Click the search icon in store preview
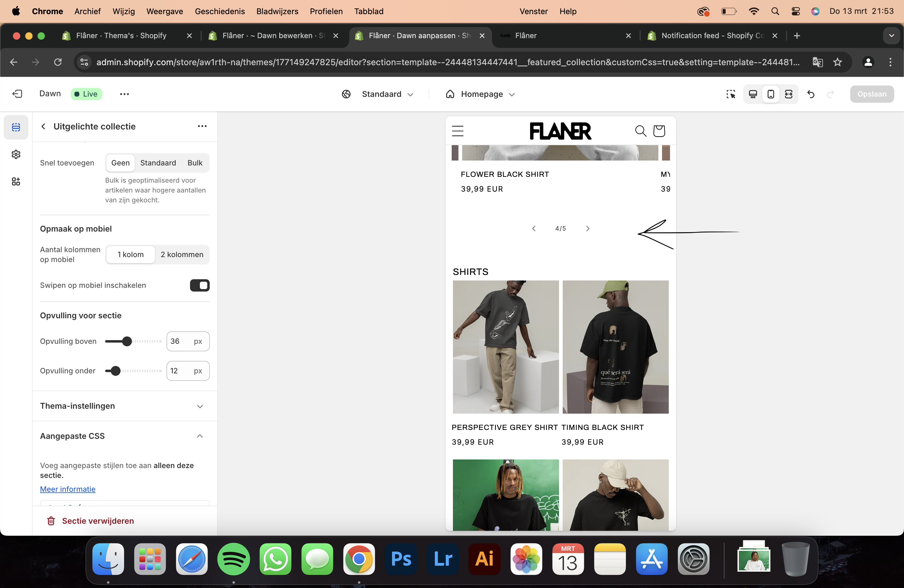The height and width of the screenshot is (588, 904). coord(640,131)
